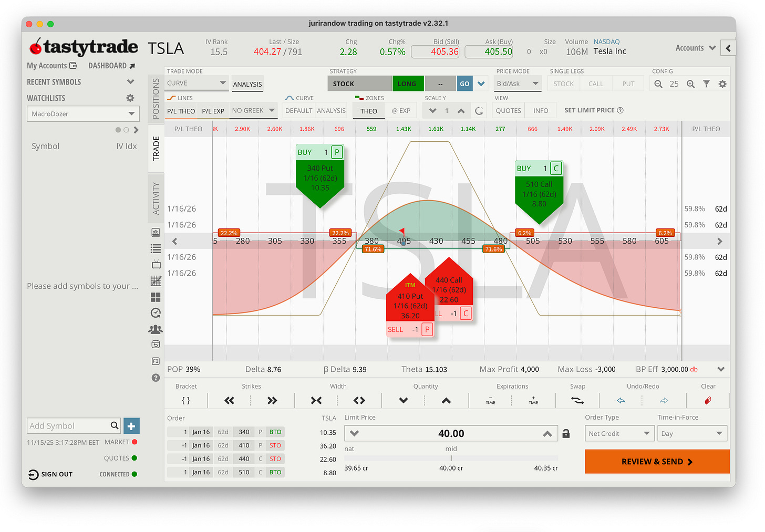Shift strikes down with double-left arrows
Viewport: 765px width, 532px height.
point(229,400)
